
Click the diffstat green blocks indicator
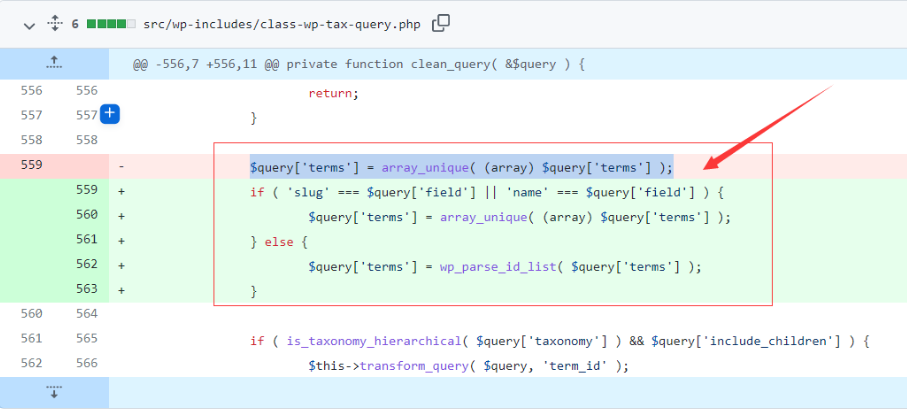click(x=111, y=24)
